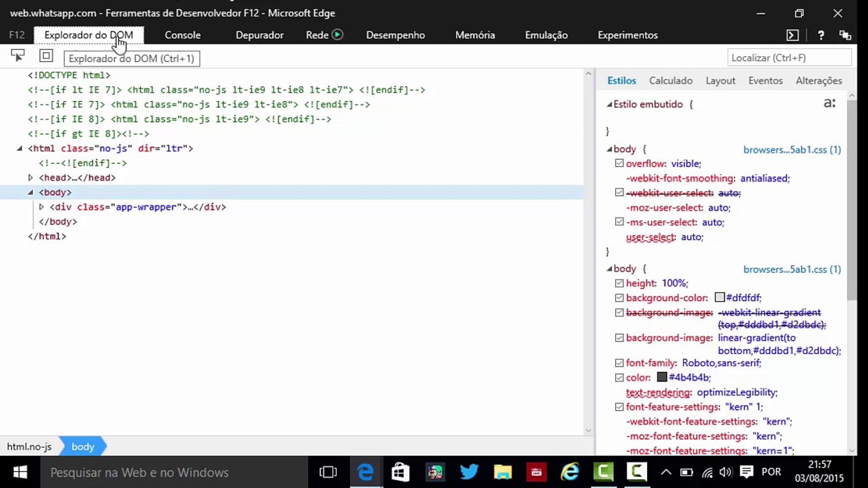868x488 pixels.
Task: Open the Console launcher icon
Action: pos(793,35)
